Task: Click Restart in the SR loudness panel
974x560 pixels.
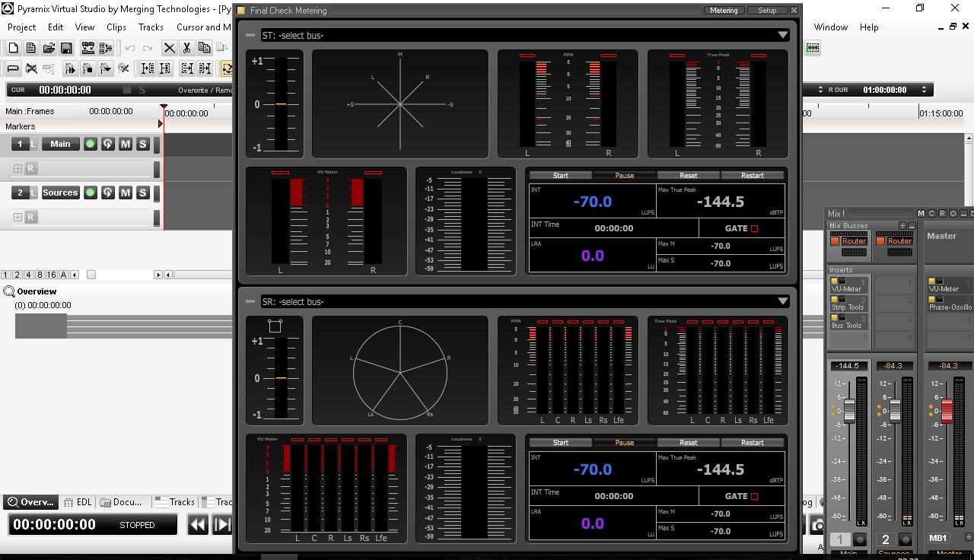Action: tap(753, 442)
